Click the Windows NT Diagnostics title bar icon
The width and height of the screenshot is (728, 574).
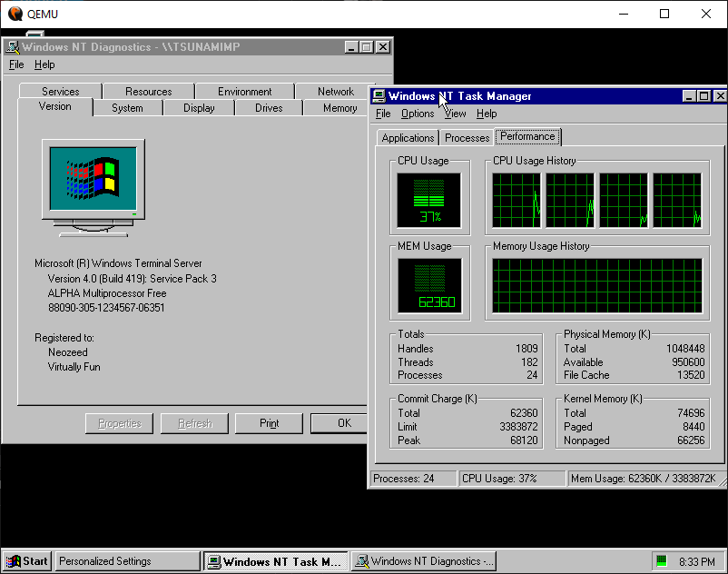click(x=13, y=47)
